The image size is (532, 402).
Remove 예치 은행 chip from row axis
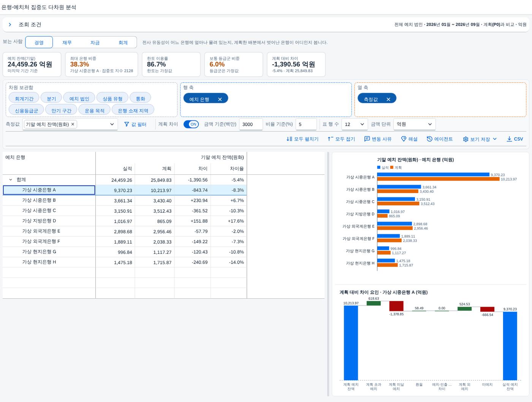[x=220, y=100]
